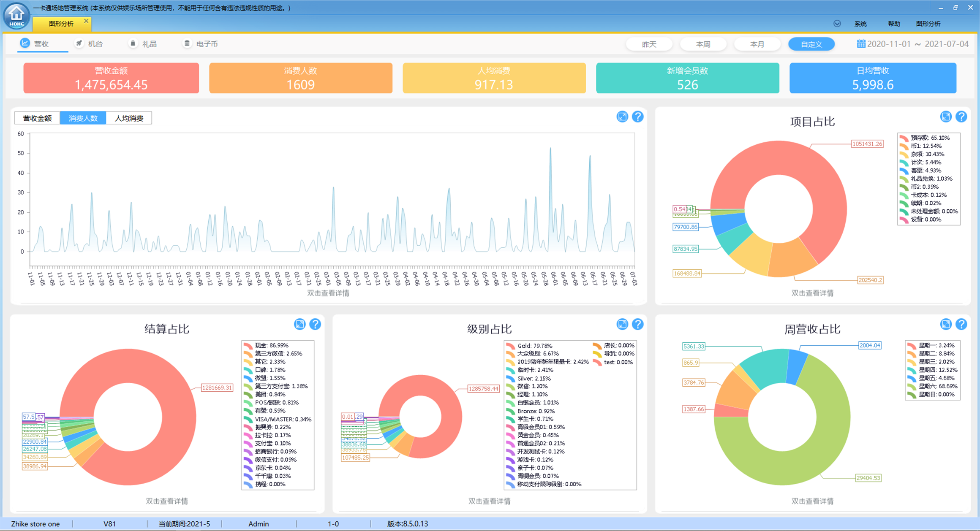This screenshot has height=531, width=980.
Task: Open help icon on 周营收占比 panel
Action: click(961, 324)
